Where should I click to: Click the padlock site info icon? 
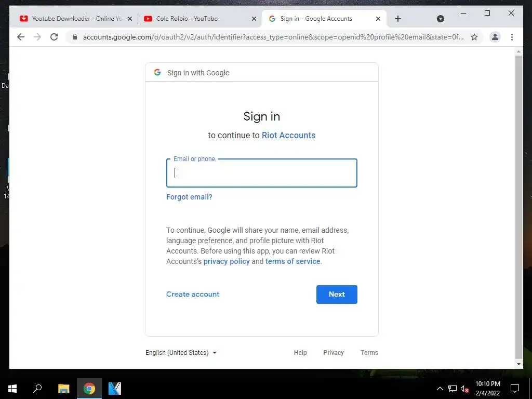pyautogui.click(x=75, y=37)
